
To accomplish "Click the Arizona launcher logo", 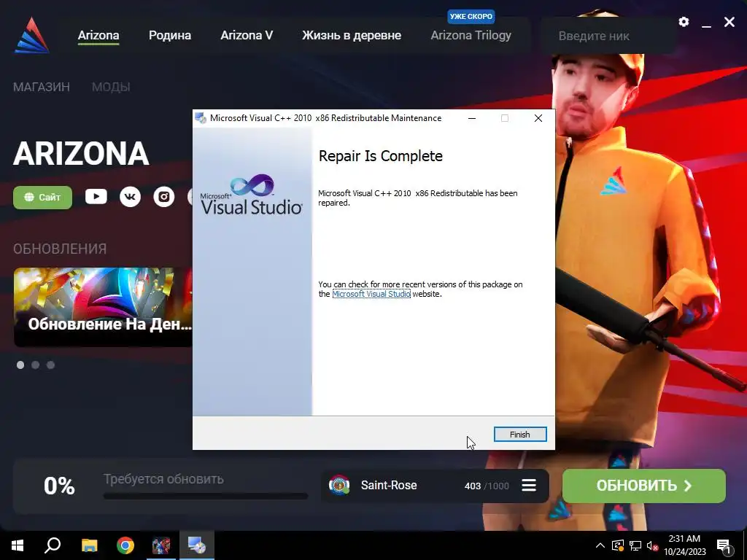I will [x=31, y=35].
